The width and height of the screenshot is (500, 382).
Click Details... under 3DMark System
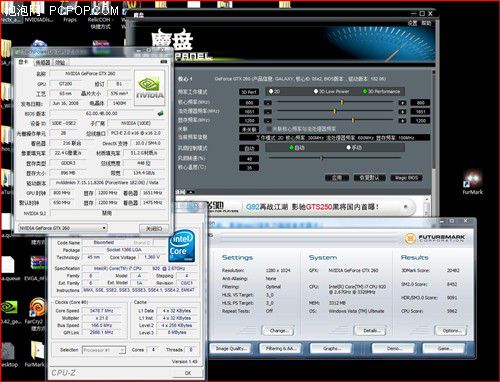pos(370,331)
